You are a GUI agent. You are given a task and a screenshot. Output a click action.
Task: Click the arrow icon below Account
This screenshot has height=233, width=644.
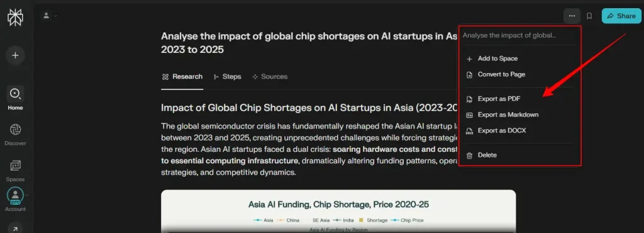[15, 229]
